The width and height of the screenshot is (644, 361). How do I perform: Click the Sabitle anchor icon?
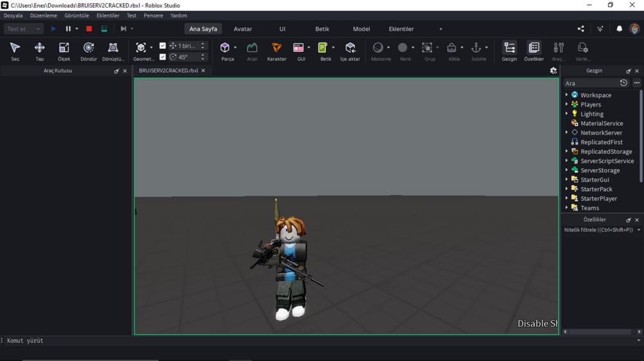pos(476,48)
